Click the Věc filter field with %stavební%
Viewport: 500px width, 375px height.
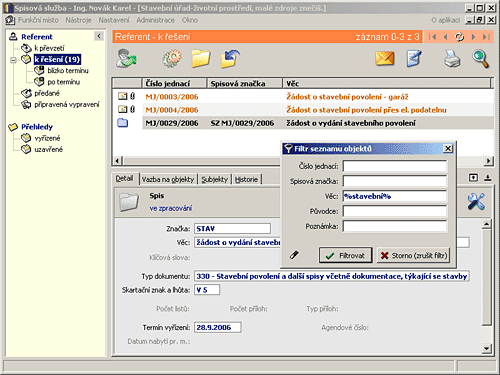pyautogui.click(x=395, y=196)
